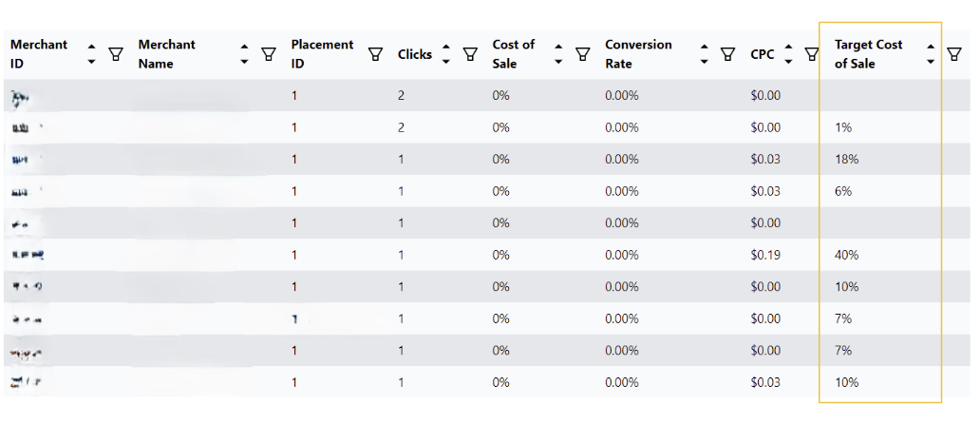Toggle the CPC sort arrows

[x=788, y=54]
